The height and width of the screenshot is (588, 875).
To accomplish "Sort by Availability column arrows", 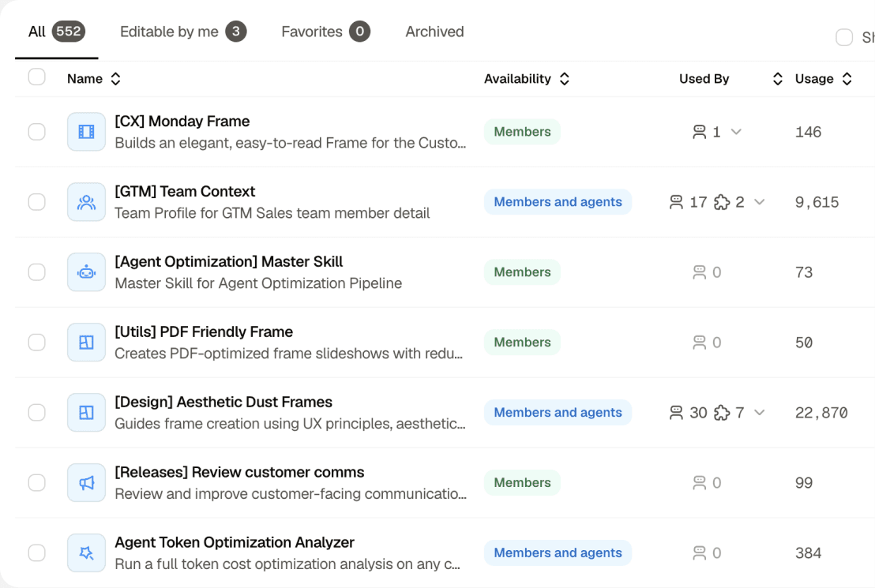I will (564, 79).
